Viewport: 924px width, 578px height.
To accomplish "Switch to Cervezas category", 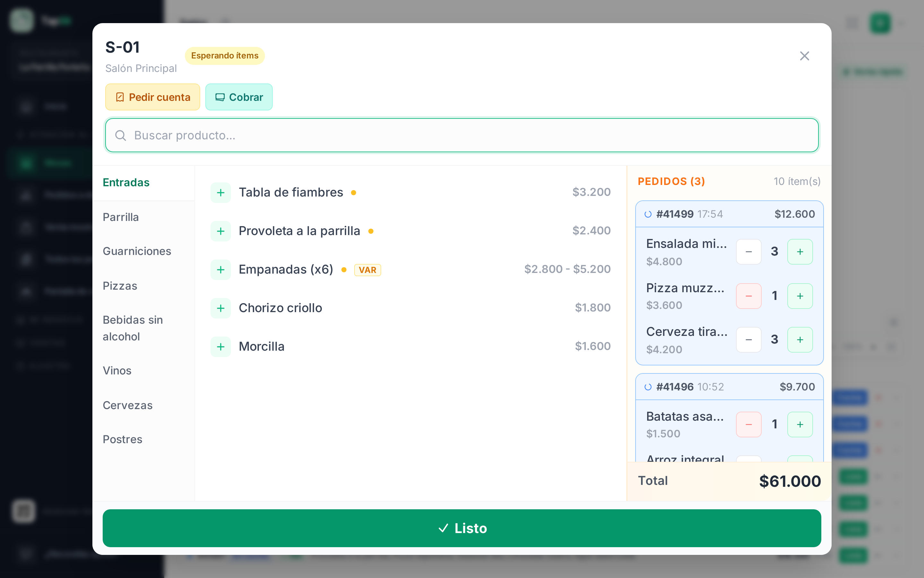I will point(143,405).
